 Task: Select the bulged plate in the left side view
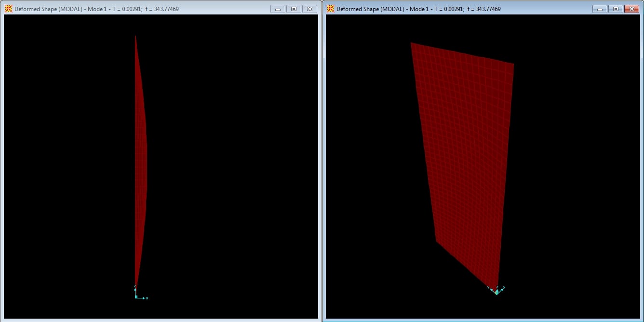[141, 159]
